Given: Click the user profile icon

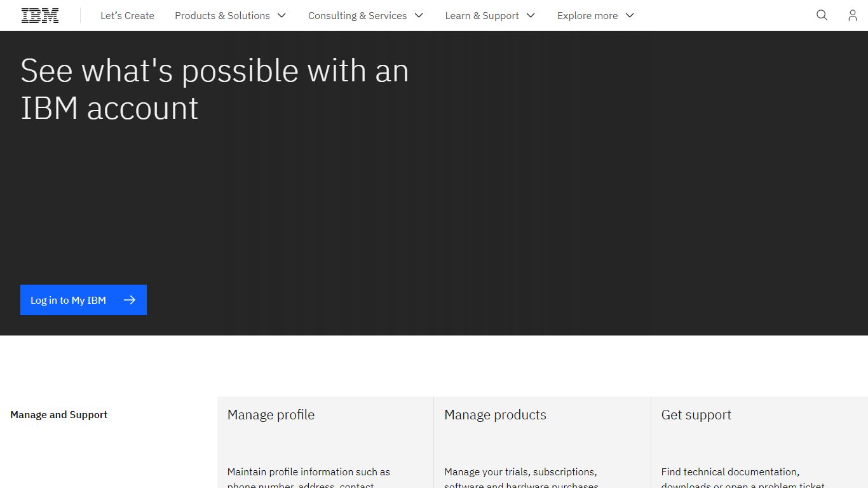Looking at the screenshot, I should [x=852, y=15].
